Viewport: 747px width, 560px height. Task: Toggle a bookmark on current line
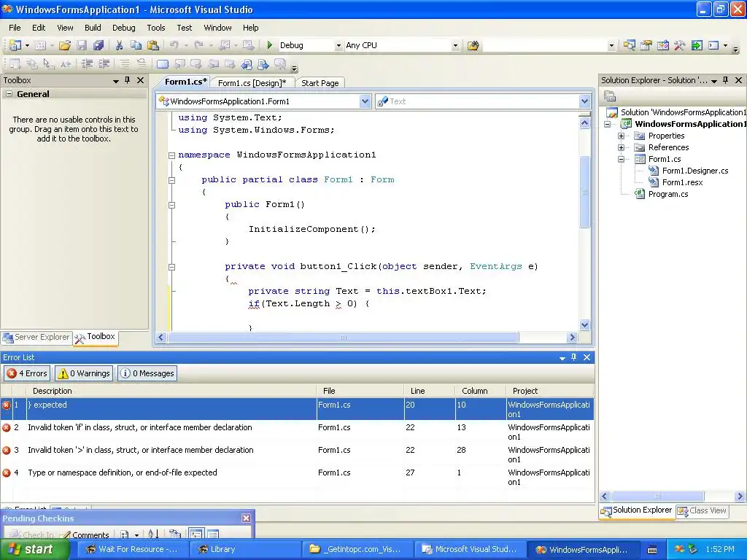pyautogui.click(x=163, y=64)
